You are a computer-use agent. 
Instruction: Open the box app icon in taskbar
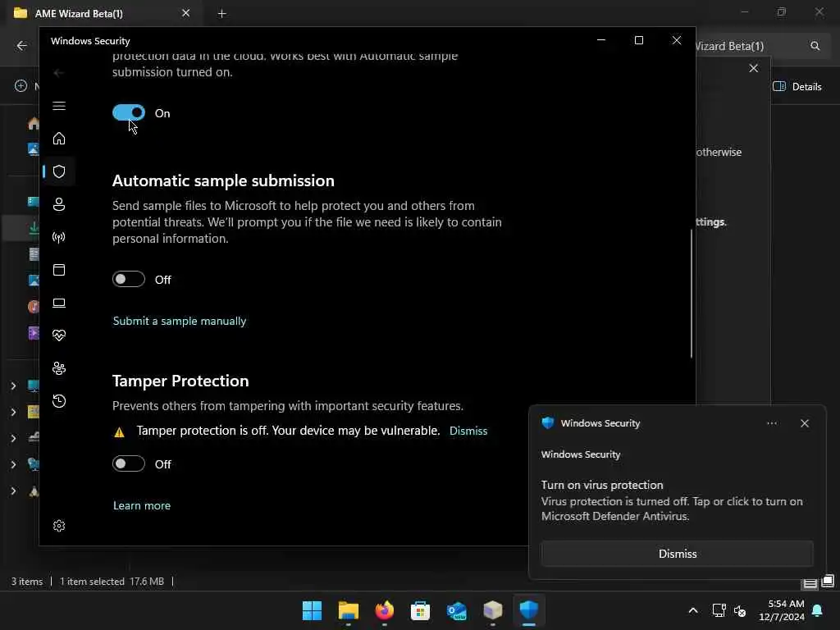coord(492,610)
